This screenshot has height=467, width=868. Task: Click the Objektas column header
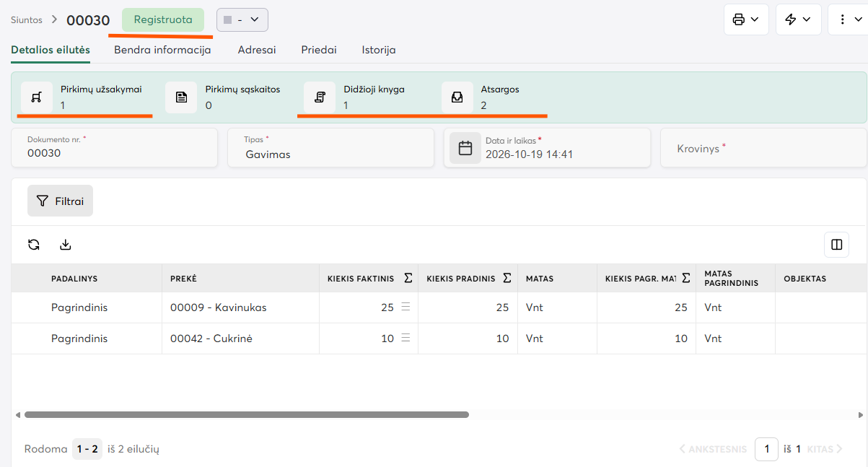(x=805, y=279)
